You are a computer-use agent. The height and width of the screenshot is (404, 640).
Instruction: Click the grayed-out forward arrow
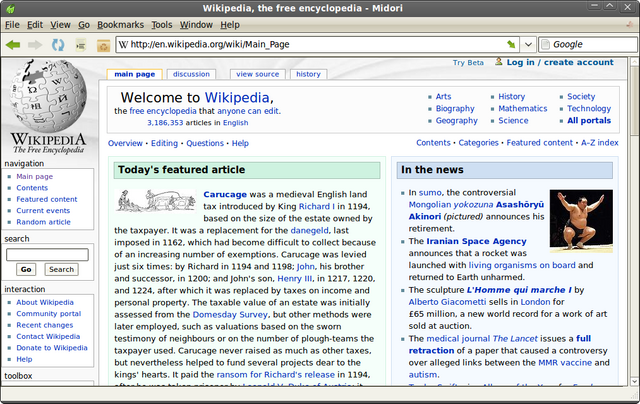35,44
